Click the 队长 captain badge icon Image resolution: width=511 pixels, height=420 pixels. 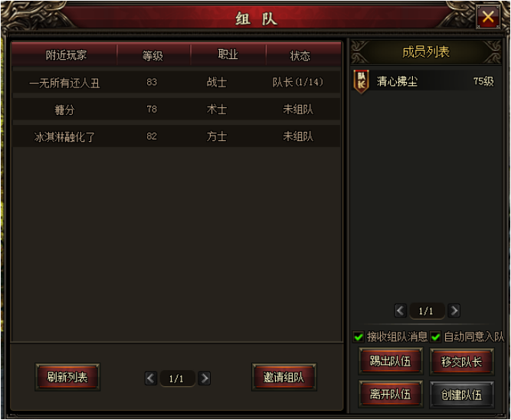362,82
